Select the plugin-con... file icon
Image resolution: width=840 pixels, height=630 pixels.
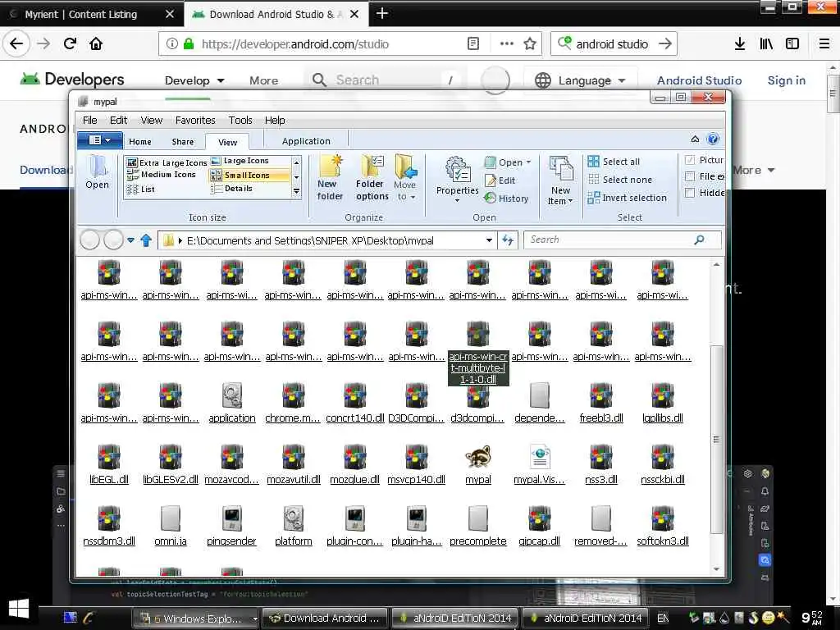click(x=354, y=518)
